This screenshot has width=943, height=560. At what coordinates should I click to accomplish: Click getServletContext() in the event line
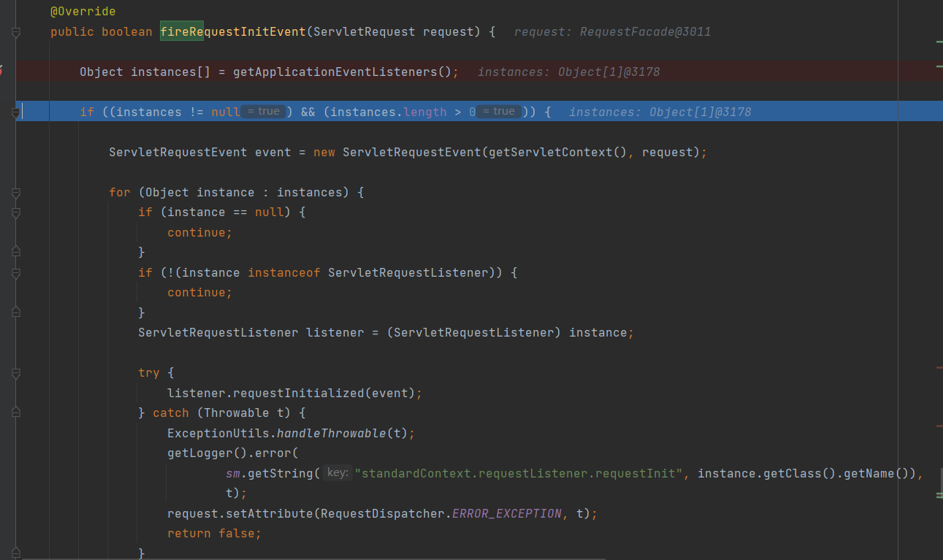click(x=557, y=152)
